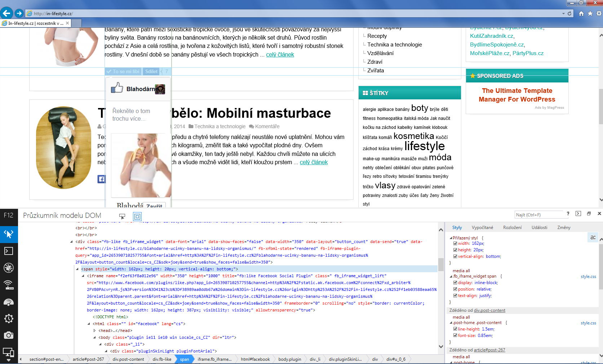Open the Debugger tool with bug icon
The height and width of the screenshot is (364, 603).
(x=9, y=268)
